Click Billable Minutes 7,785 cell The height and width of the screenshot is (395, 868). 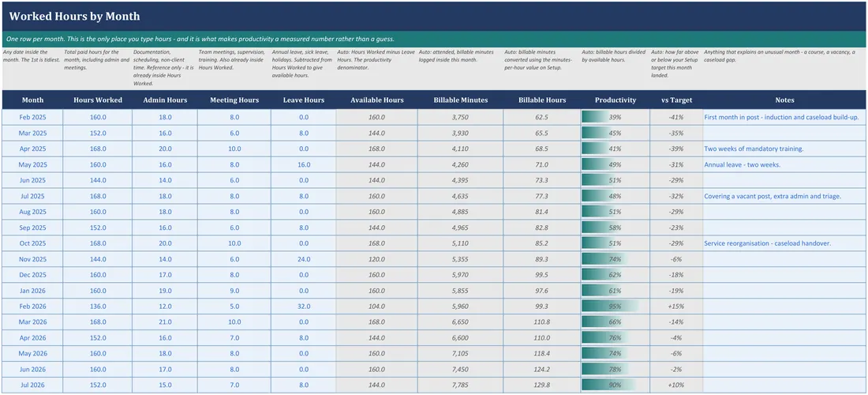(461, 385)
